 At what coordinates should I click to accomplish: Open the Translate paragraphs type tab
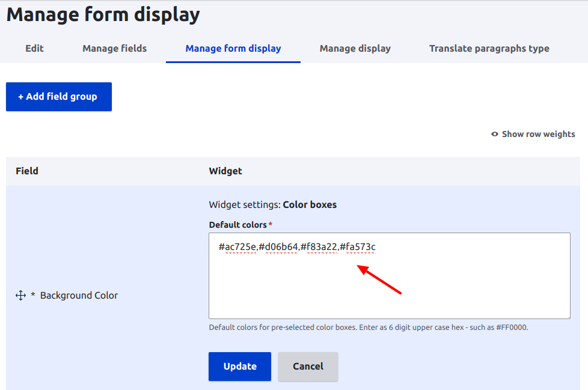point(489,48)
